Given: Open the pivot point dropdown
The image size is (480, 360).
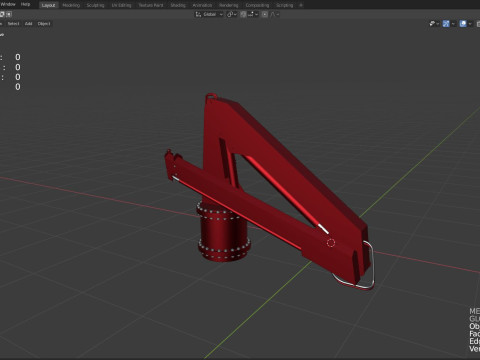Looking at the screenshot, I should [232, 14].
